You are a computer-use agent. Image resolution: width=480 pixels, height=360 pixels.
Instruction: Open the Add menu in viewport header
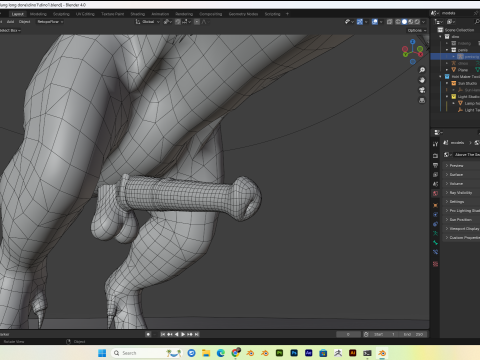coord(10,22)
